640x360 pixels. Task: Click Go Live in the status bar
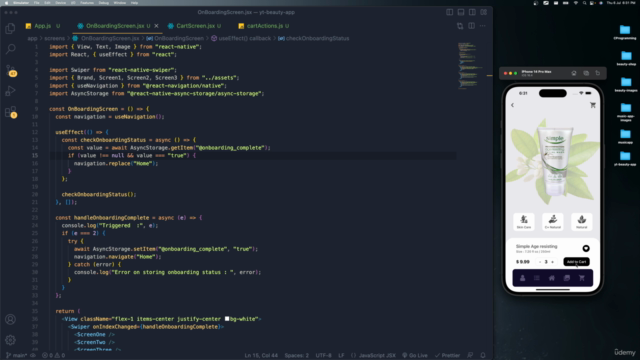[415, 356]
